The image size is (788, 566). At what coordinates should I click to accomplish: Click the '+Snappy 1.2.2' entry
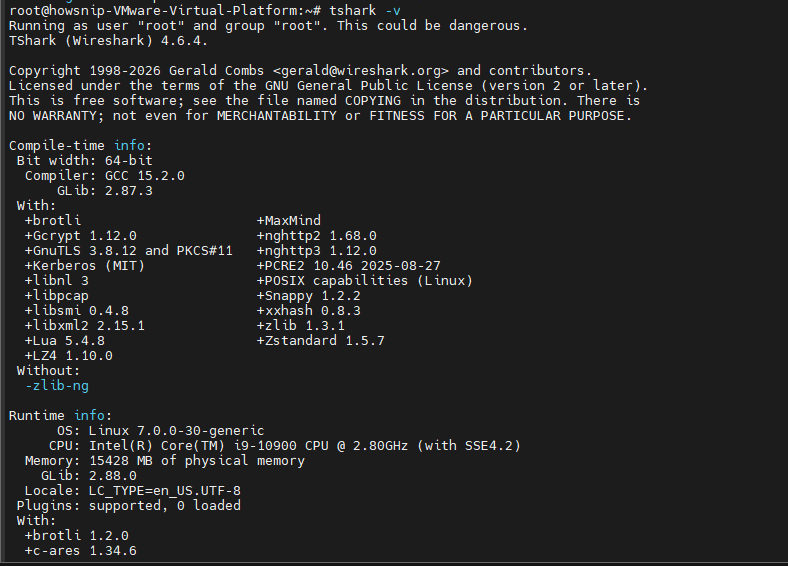click(309, 296)
